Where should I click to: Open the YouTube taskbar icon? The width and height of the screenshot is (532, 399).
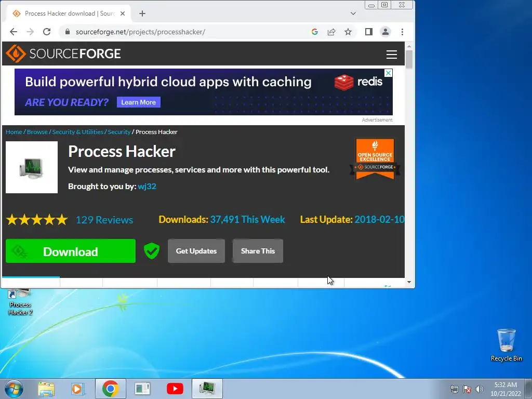tap(175, 389)
